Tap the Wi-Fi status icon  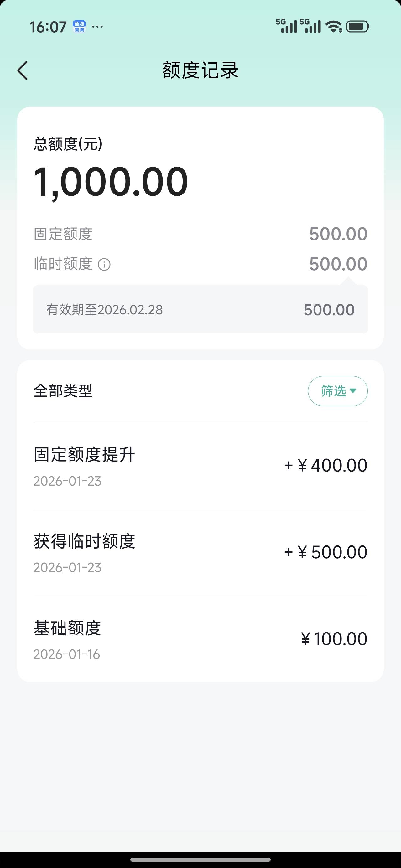click(334, 27)
